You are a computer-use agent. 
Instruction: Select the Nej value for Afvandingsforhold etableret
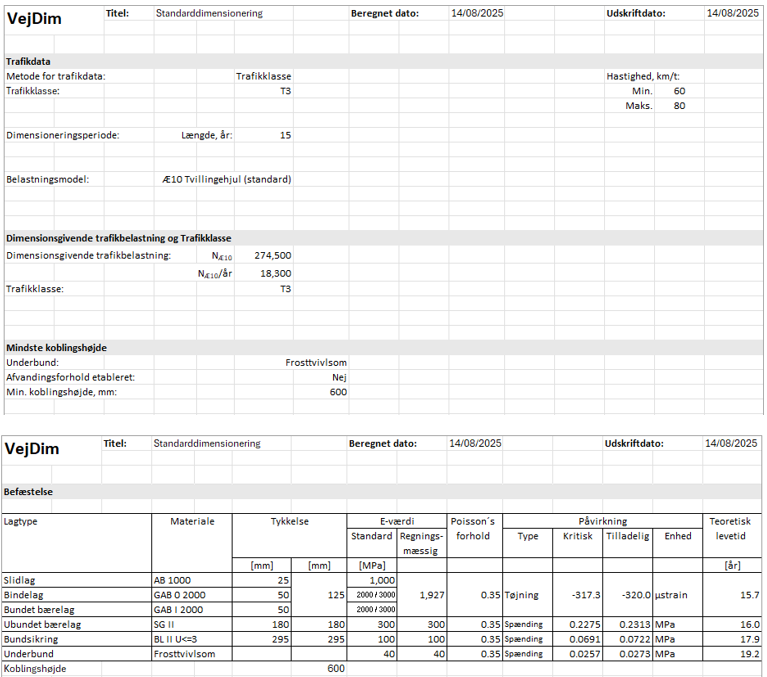click(339, 378)
